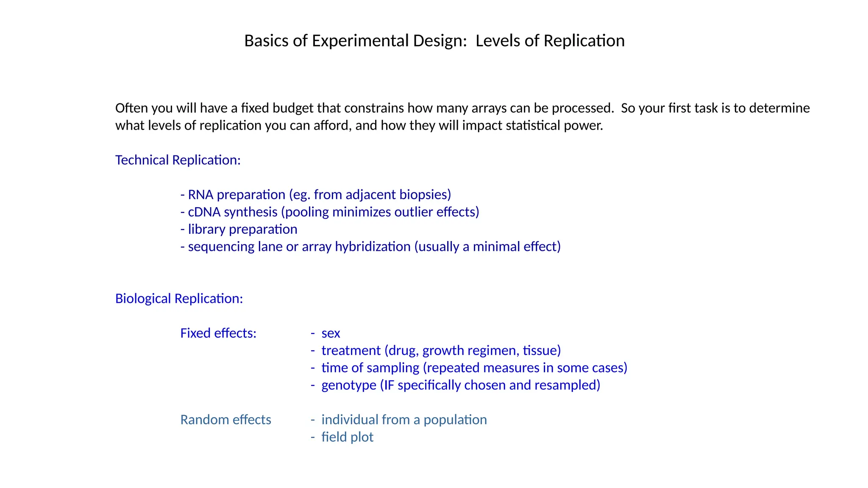This screenshot has height=488, width=868.
Task: Click the 'individual from a population' item
Action: (x=404, y=420)
